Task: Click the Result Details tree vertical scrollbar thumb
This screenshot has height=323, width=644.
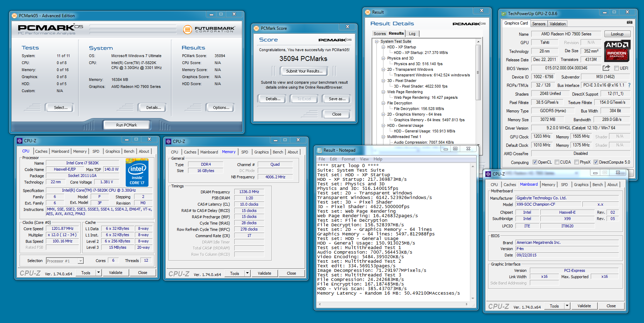Action: click(478, 73)
